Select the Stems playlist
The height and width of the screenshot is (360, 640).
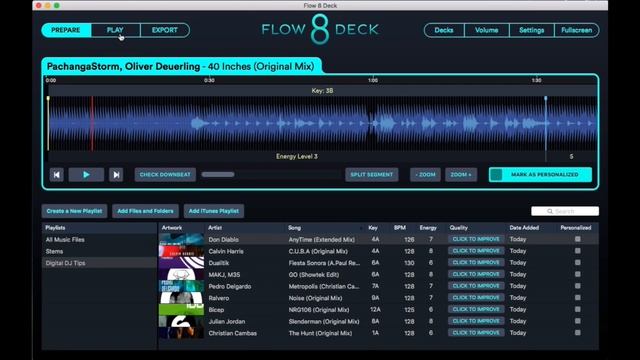[99, 251]
